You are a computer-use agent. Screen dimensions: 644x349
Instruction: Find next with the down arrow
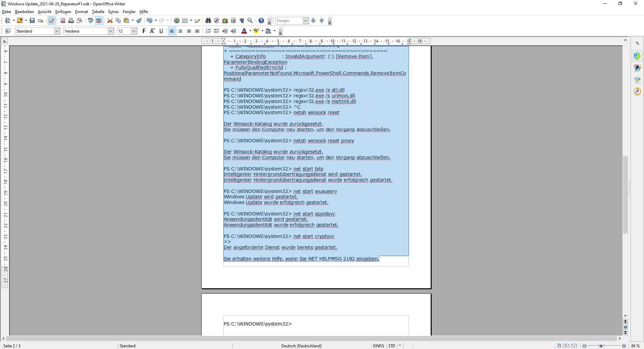click(313, 21)
